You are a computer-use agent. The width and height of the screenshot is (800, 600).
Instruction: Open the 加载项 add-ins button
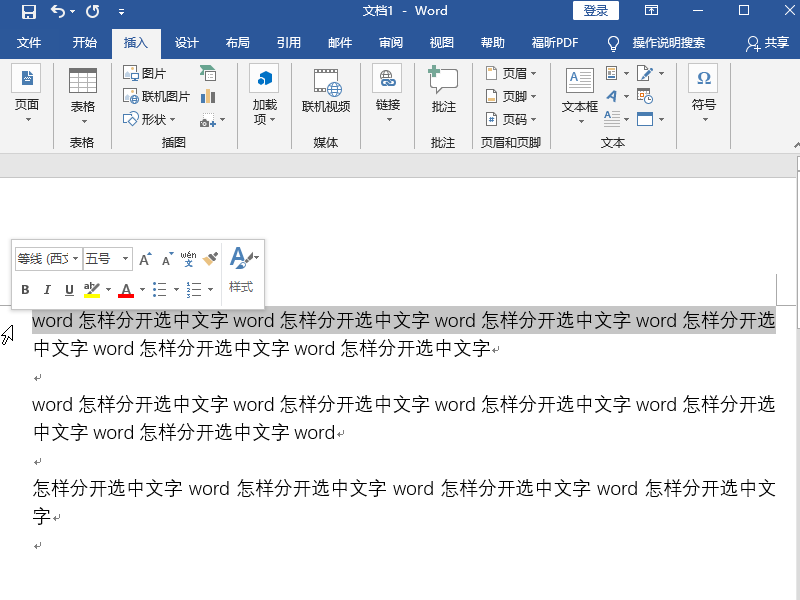pyautogui.click(x=264, y=95)
